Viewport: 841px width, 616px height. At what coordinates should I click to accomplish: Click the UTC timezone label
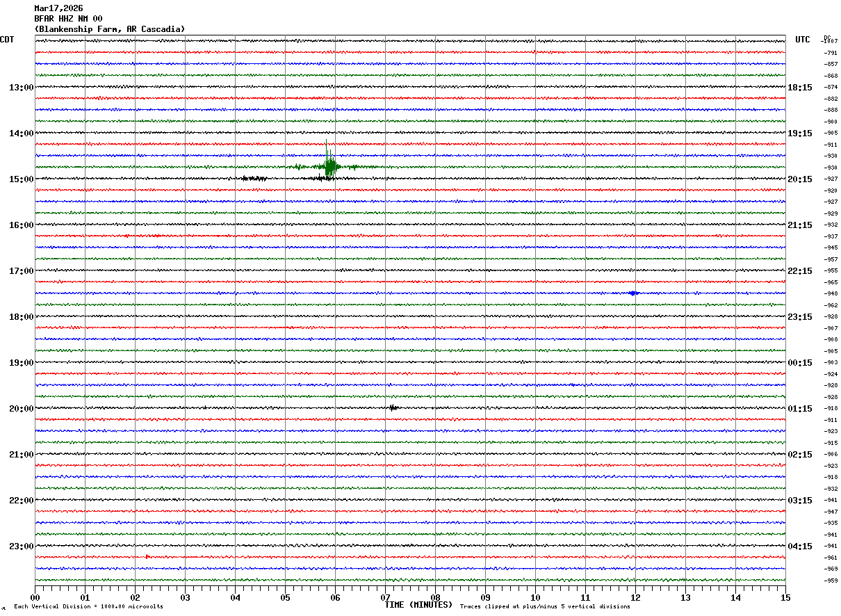pyautogui.click(x=803, y=40)
